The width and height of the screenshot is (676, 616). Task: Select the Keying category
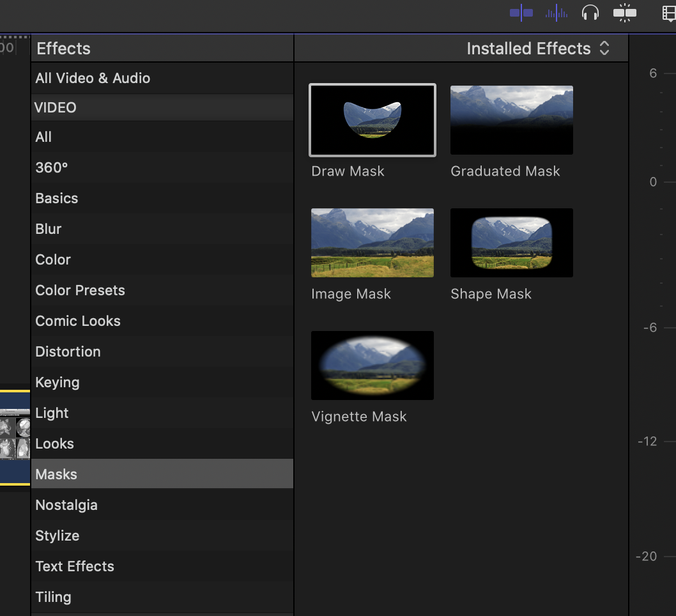click(x=162, y=382)
